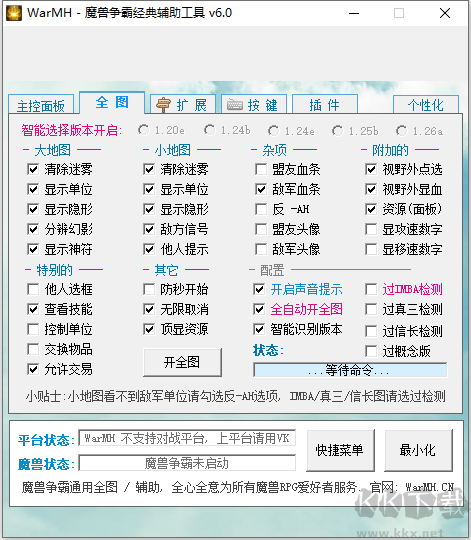The height and width of the screenshot is (540, 471).
Task: Click the 等待命令 status bar
Action: tap(350, 370)
